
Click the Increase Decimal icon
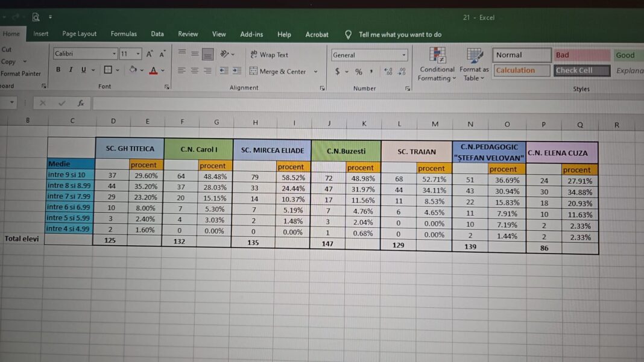[x=388, y=72]
